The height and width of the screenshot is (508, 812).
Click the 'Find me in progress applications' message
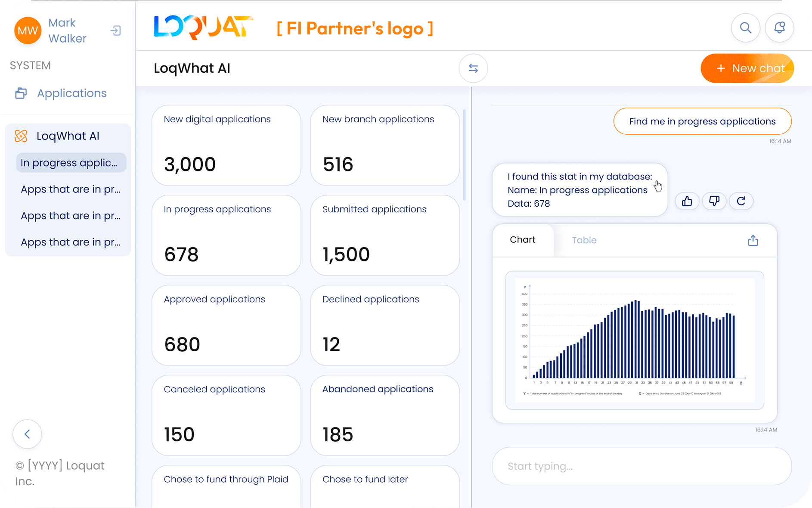pos(702,121)
